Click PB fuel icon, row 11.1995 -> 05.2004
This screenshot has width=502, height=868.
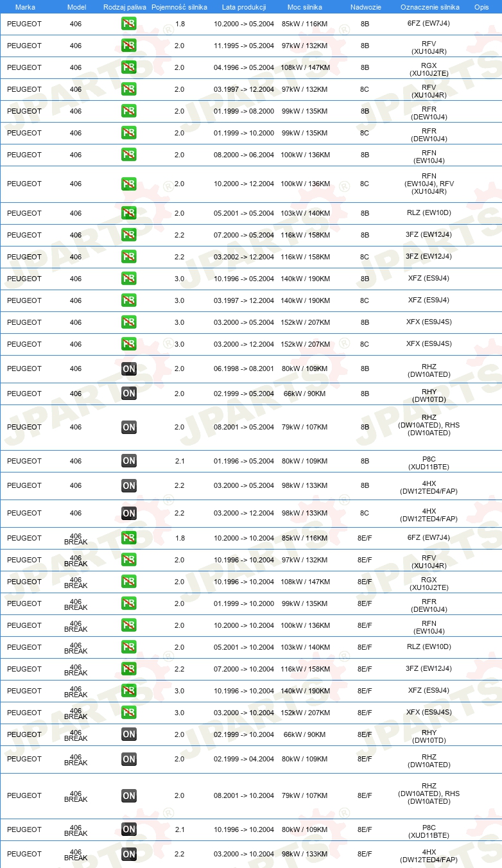(129, 46)
